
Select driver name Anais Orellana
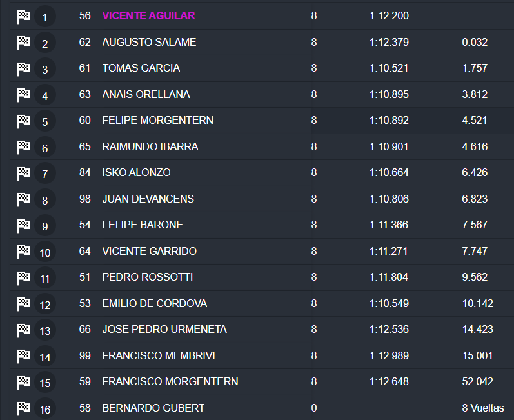[x=146, y=94]
